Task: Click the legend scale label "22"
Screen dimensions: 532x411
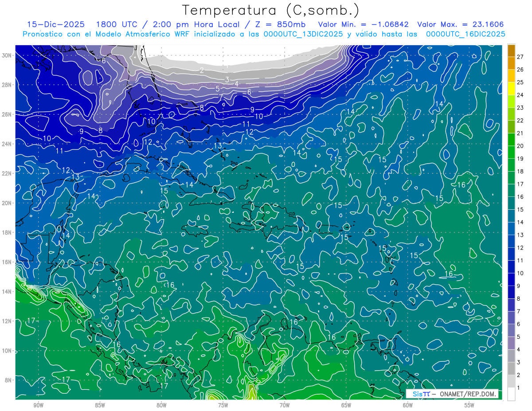Action: click(x=520, y=121)
